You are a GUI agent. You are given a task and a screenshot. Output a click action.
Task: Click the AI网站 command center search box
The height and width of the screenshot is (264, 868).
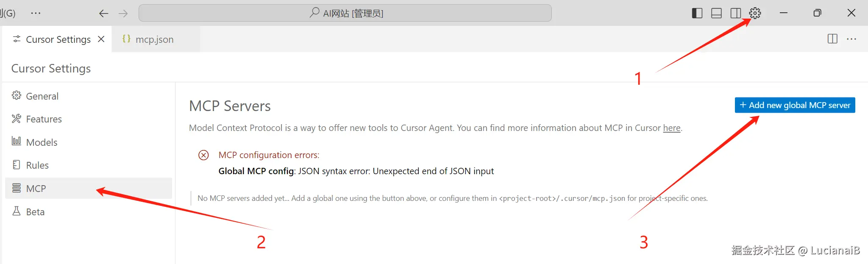click(345, 13)
